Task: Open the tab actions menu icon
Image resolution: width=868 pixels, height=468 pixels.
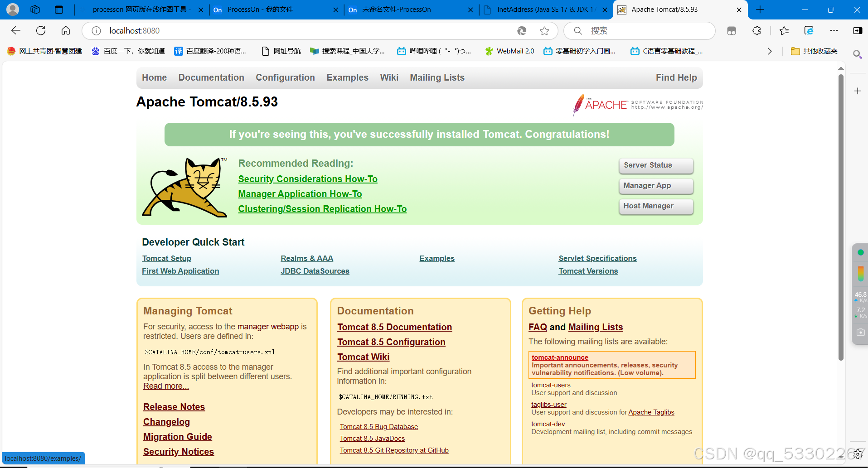Action: pyautogui.click(x=59, y=9)
